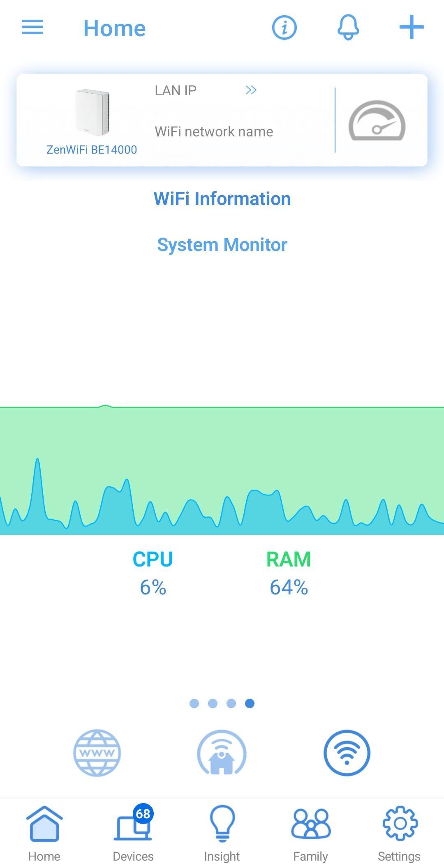444x868 pixels.
Task: Tap the circled WiFi signal icon
Action: 347,753
